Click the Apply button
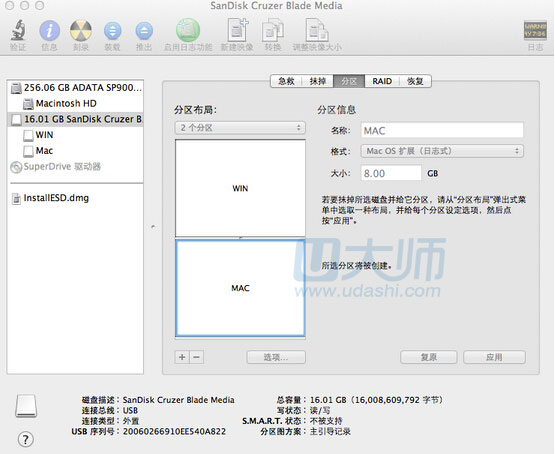The image size is (555, 454). coord(494,357)
